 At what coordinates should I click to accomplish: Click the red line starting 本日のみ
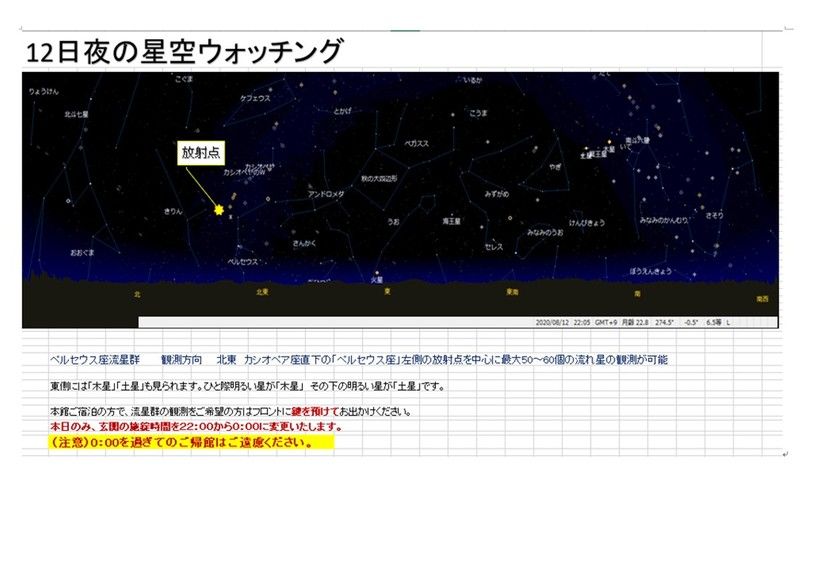[x=196, y=427]
